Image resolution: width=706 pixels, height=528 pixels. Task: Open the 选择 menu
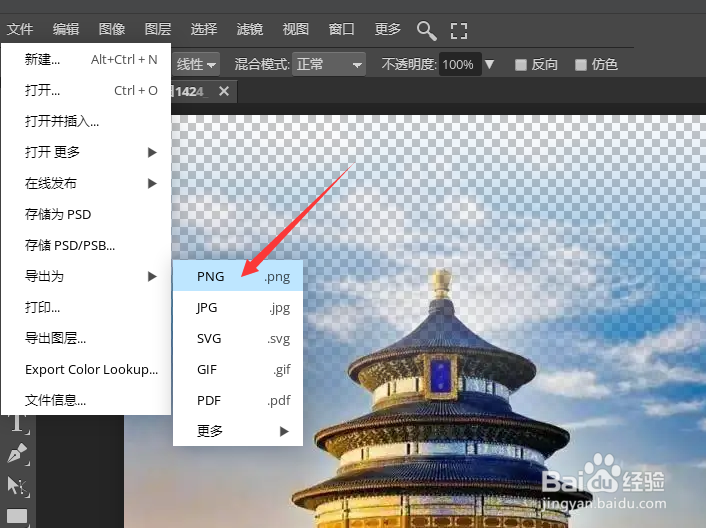point(204,29)
